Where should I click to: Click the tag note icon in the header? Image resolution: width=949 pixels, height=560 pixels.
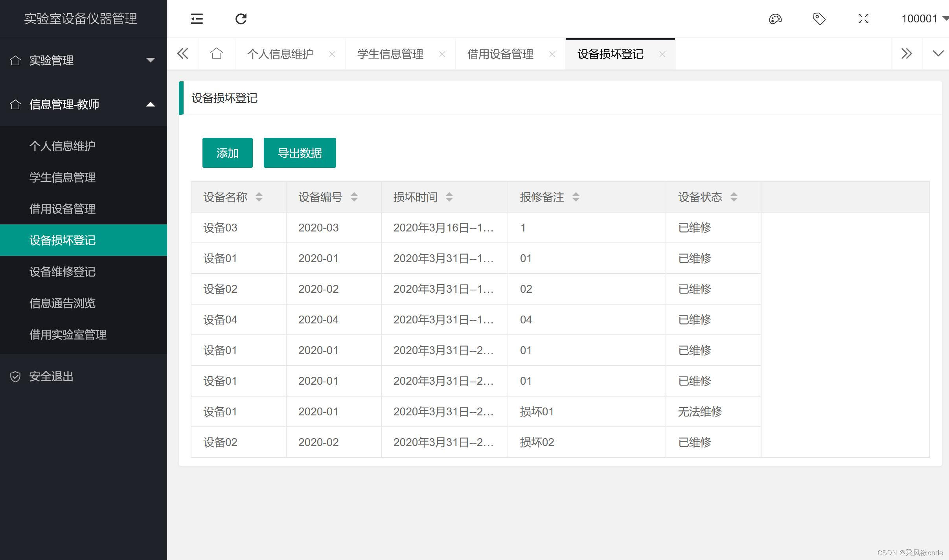(819, 19)
